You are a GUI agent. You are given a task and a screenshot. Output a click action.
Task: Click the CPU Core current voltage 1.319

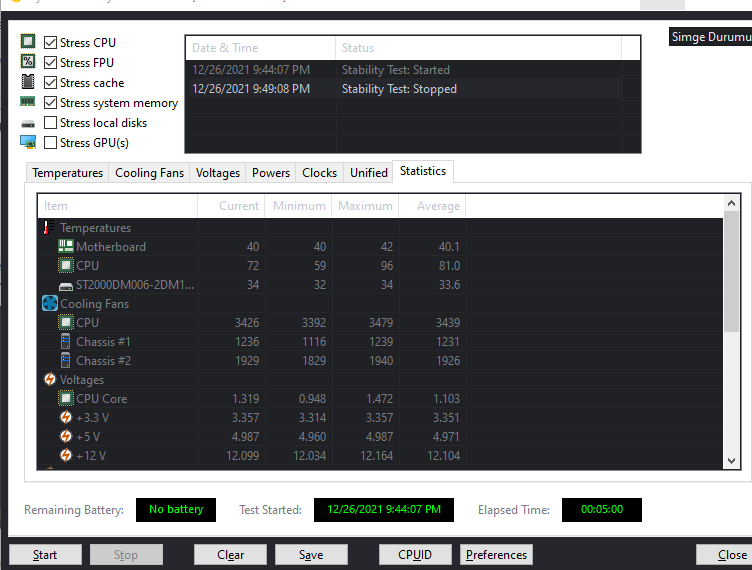[x=246, y=398]
